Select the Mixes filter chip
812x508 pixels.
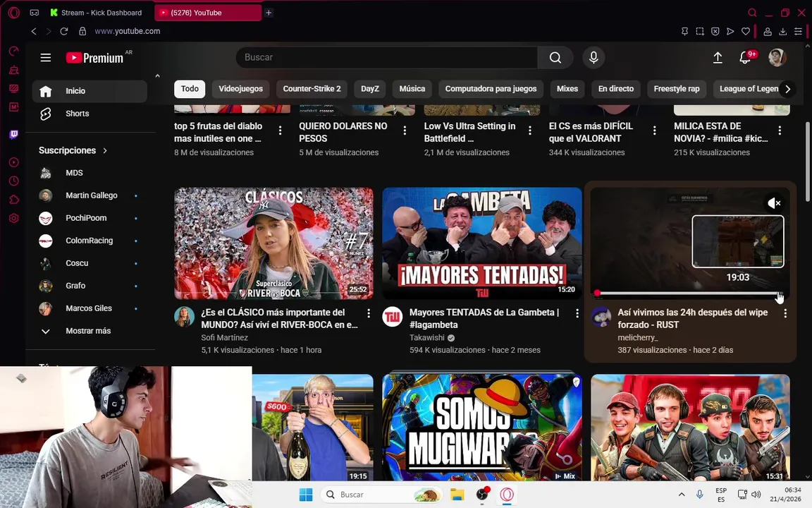[567, 89]
